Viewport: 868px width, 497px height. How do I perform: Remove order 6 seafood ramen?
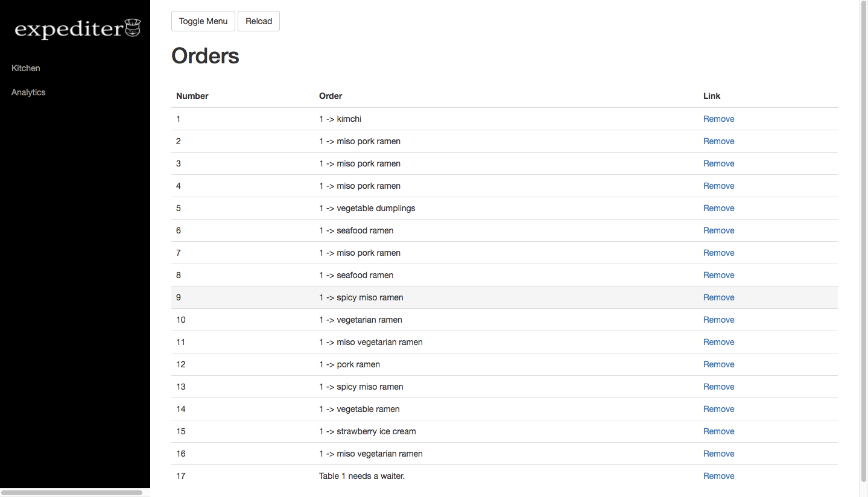coord(718,230)
